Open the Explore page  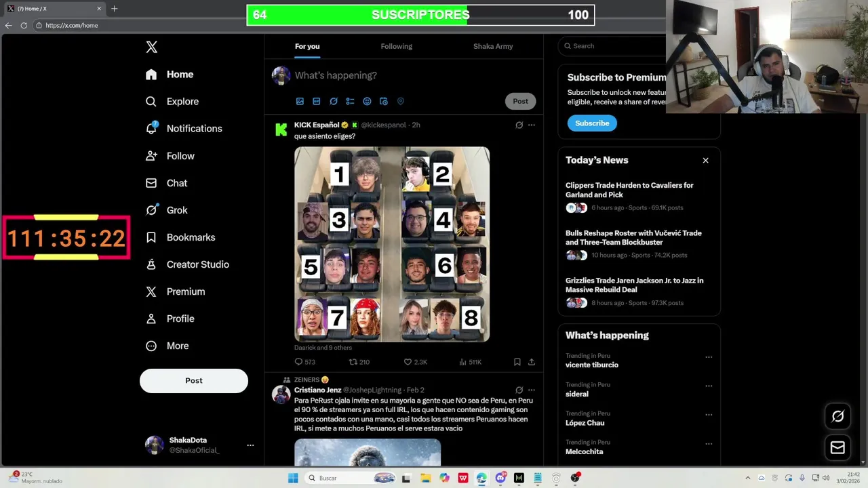tap(172, 102)
